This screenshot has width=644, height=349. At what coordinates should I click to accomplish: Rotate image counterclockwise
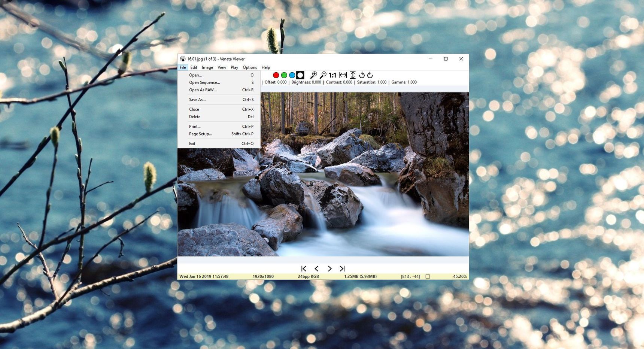click(x=362, y=75)
